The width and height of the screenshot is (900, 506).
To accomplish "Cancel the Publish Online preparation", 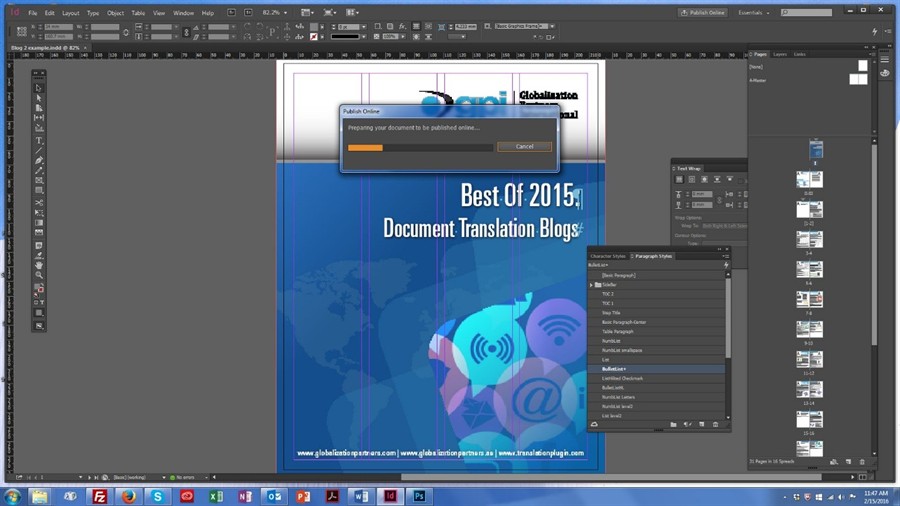I will 524,146.
